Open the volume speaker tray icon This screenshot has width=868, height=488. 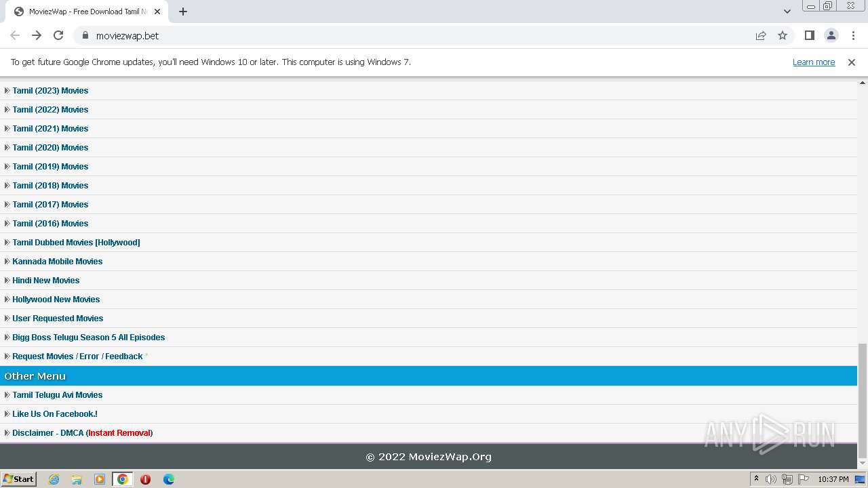click(771, 479)
